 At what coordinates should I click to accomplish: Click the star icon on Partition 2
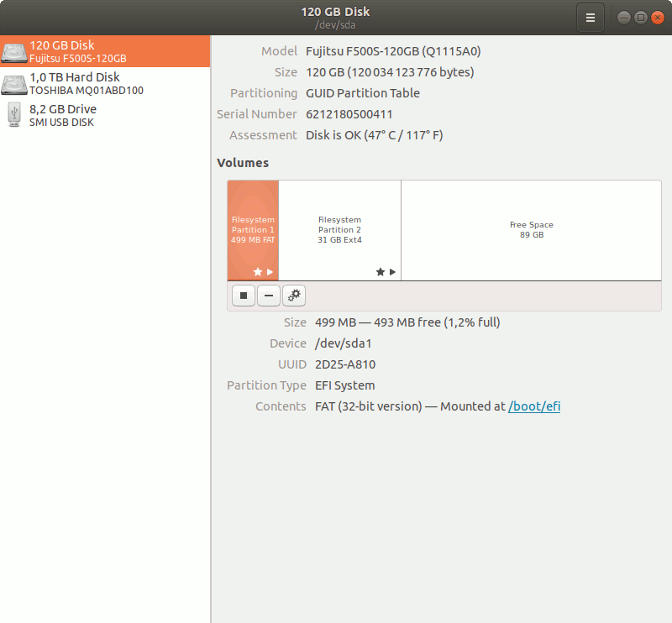tap(381, 272)
